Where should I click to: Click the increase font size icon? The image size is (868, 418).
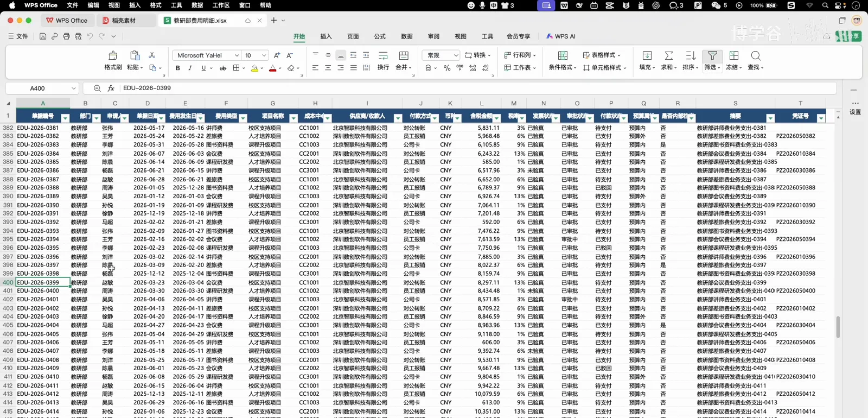(x=277, y=55)
